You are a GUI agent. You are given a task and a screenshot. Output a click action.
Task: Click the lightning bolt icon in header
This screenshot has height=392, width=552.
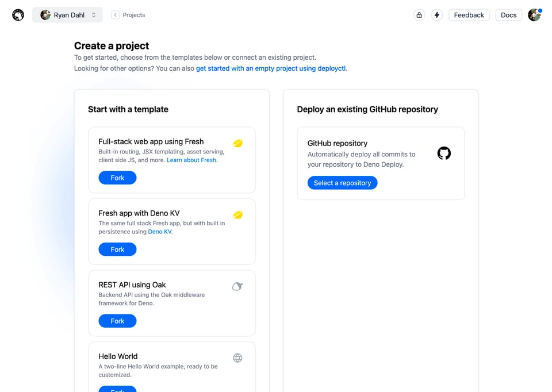(437, 15)
